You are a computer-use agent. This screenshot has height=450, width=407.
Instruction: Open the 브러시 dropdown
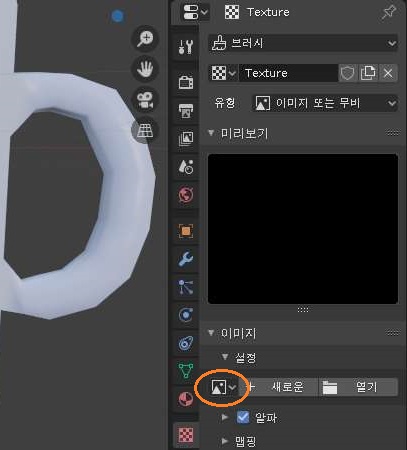pos(303,43)
